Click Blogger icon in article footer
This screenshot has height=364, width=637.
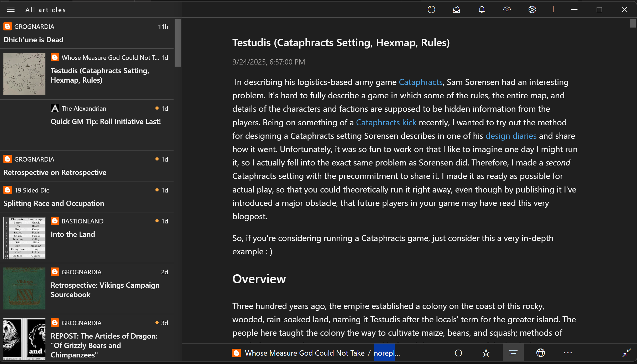(x=237, y=353)
